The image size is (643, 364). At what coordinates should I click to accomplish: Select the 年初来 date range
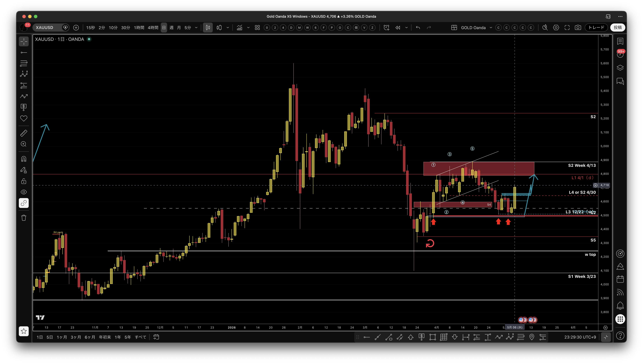pyautogui.click(x=105, y=337)
